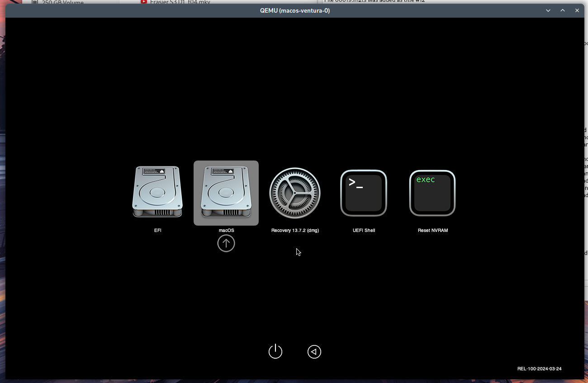The width and height of the screenshot is (588, 383).
Task: Click the 'Reset NVRAM' label text
Action: [x=433, y=231]
